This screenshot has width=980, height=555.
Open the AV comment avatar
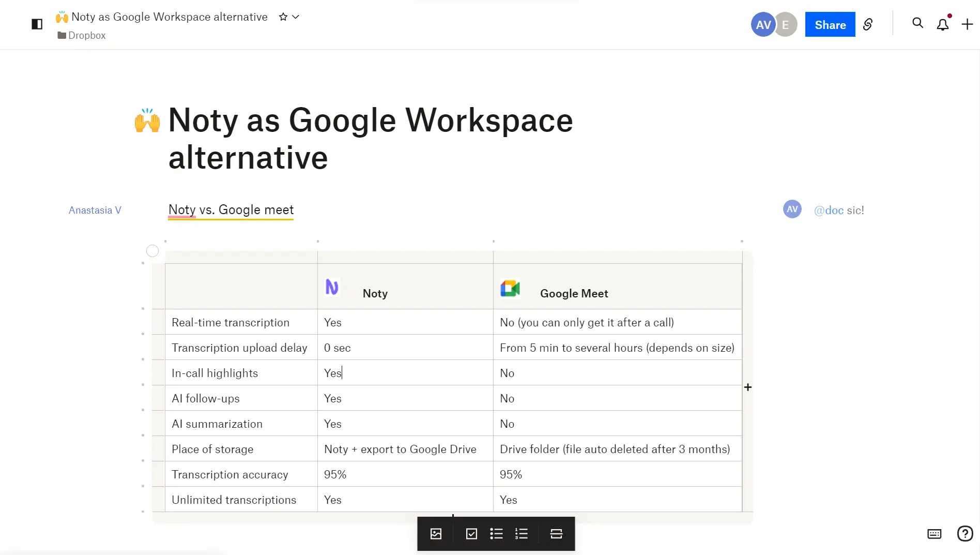click(x=792, y=209)
